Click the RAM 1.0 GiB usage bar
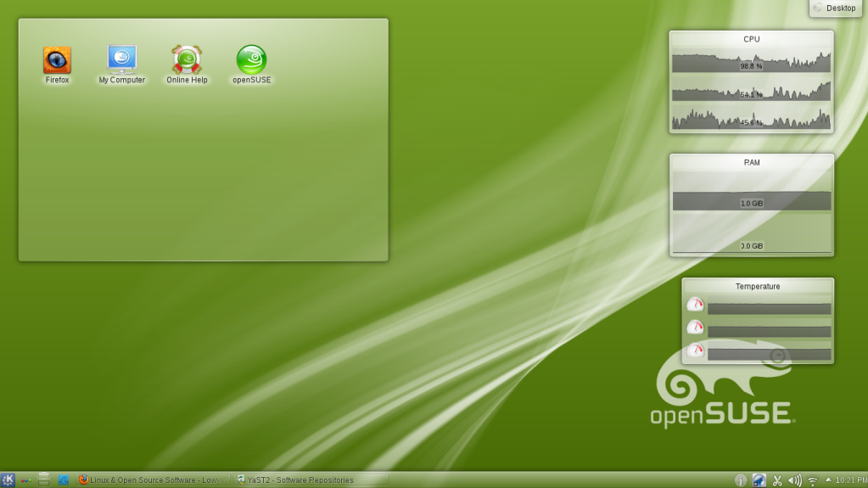 click(751, 201)
